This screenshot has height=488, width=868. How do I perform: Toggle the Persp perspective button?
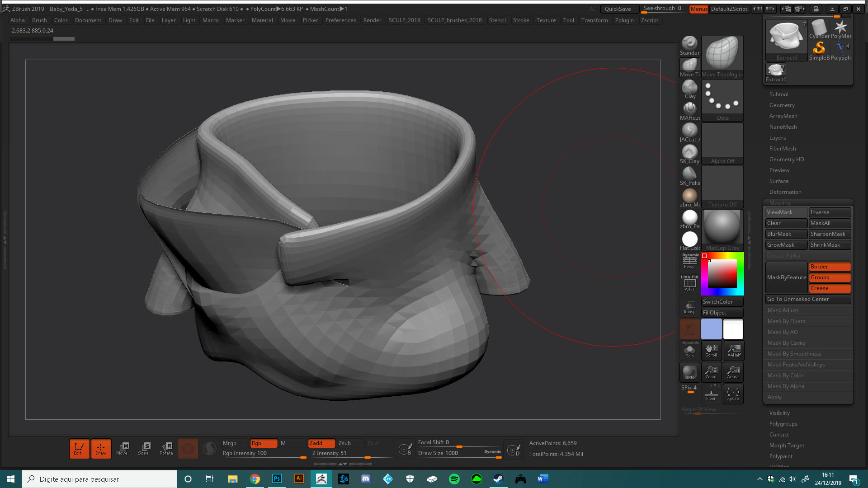pos(689,261)
